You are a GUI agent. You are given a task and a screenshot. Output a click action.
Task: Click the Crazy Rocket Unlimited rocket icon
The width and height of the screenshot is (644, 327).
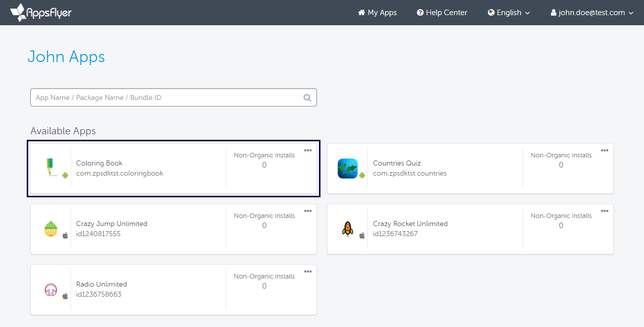347,229
